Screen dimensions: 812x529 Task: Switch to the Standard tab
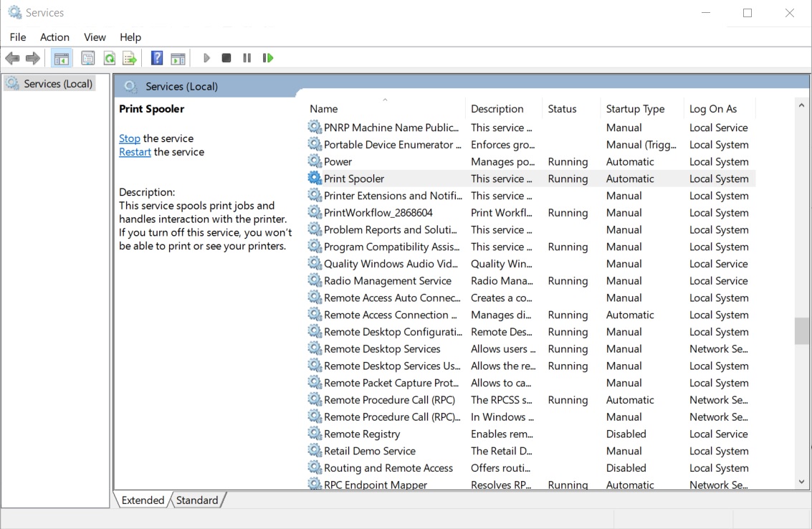coord(197,500)
